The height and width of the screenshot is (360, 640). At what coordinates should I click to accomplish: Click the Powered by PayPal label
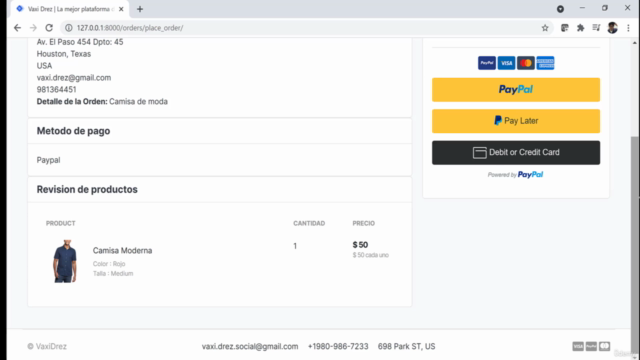[x=515, y=175]
